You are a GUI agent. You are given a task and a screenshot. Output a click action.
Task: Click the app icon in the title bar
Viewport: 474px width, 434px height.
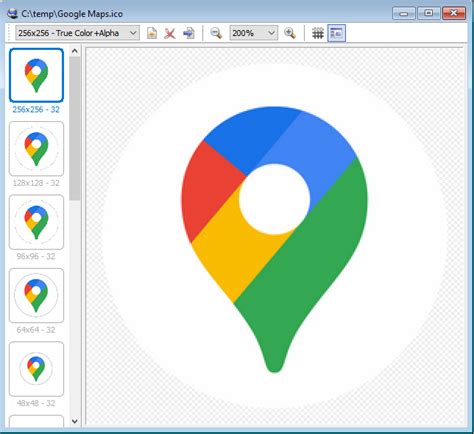coord(12,14)
